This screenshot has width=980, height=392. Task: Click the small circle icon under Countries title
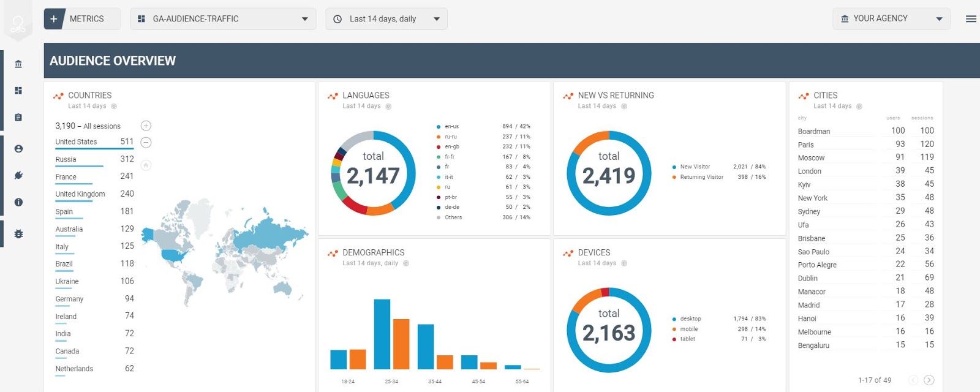tap(114, 107)
